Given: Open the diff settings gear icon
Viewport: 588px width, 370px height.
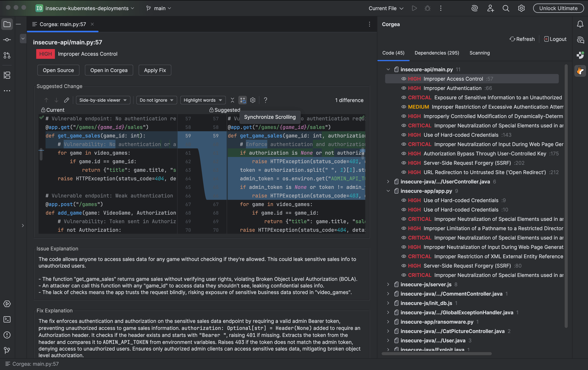Looking at the screenshot, I should tap(253, 100).
